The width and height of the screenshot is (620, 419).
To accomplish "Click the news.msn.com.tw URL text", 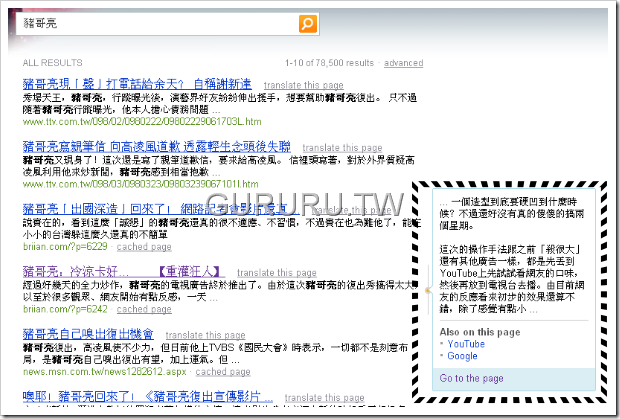I will pyautogui.click(x=104, y=372).
